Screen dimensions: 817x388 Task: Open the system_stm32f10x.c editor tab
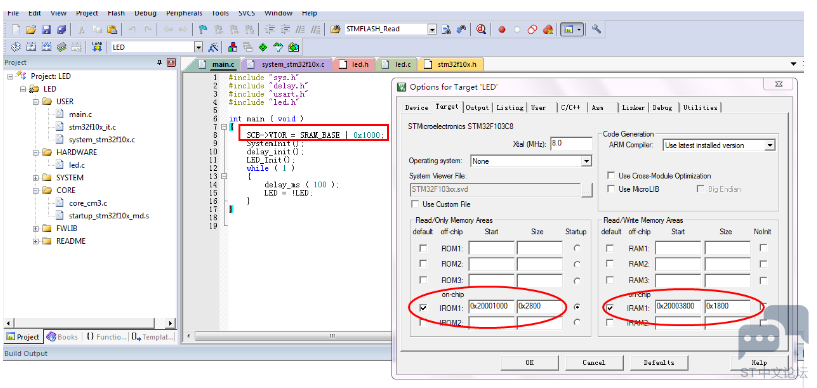(x=287, y=65)
